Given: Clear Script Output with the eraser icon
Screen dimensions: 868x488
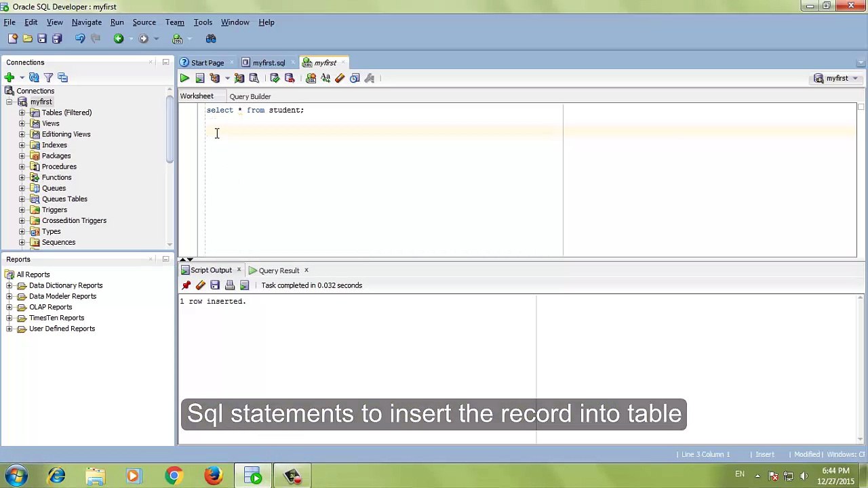Looking at the screenshot, I should point(201,285).
